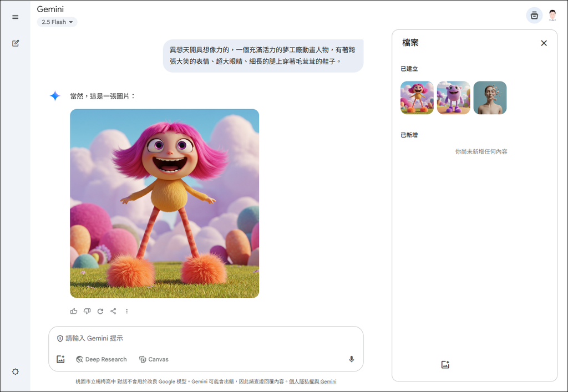Image resolution: width=568 pixels, height=392 pixels.
Task: Close the 檔案 panel
Action: pyautogui.click(x=544, y=43)
